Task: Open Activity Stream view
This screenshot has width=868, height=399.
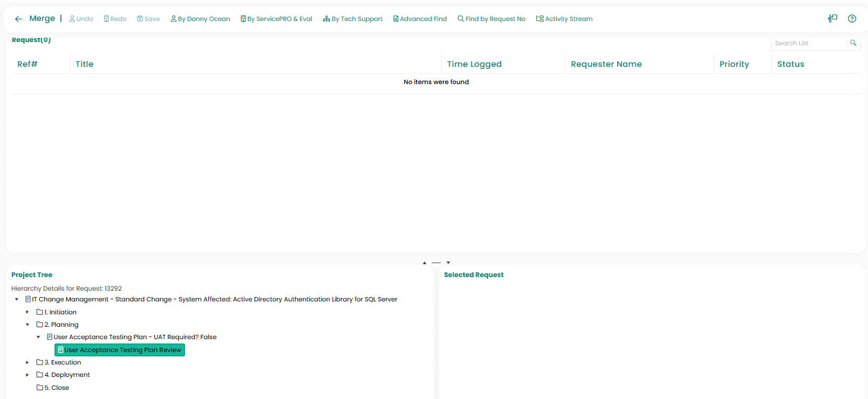Action: tap(564, 19)
